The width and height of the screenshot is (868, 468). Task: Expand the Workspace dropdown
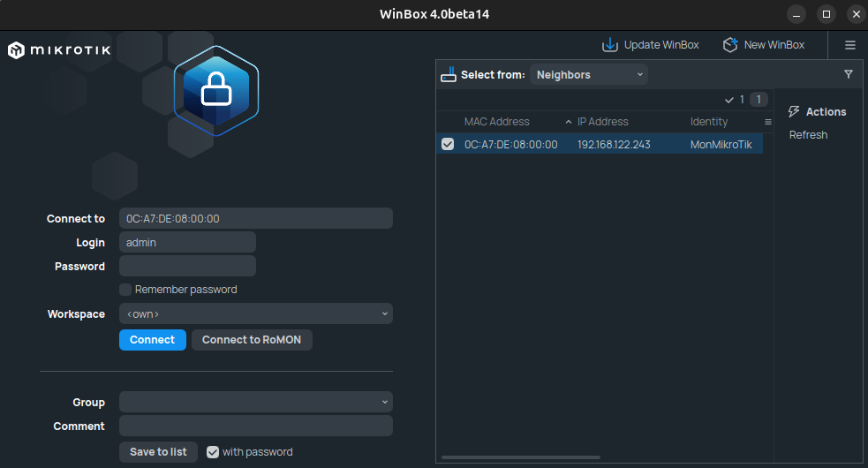(x=255, y=314)
